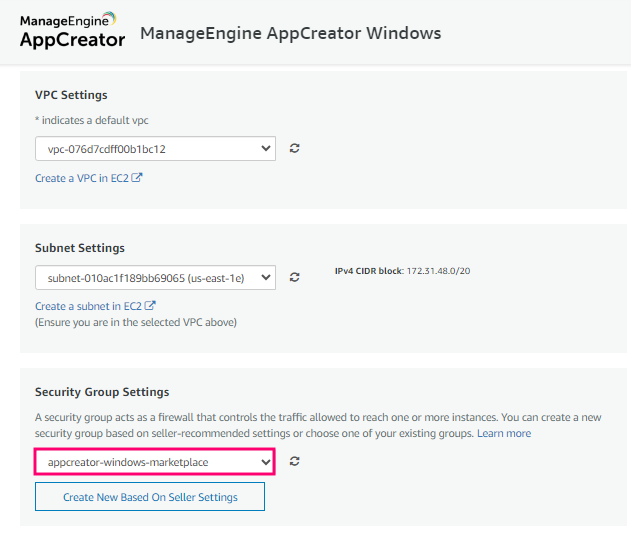Image resolution: width=631 pixels, height=533 pixels.
Task: Follow the Learn more link
Action: (504, 433)
